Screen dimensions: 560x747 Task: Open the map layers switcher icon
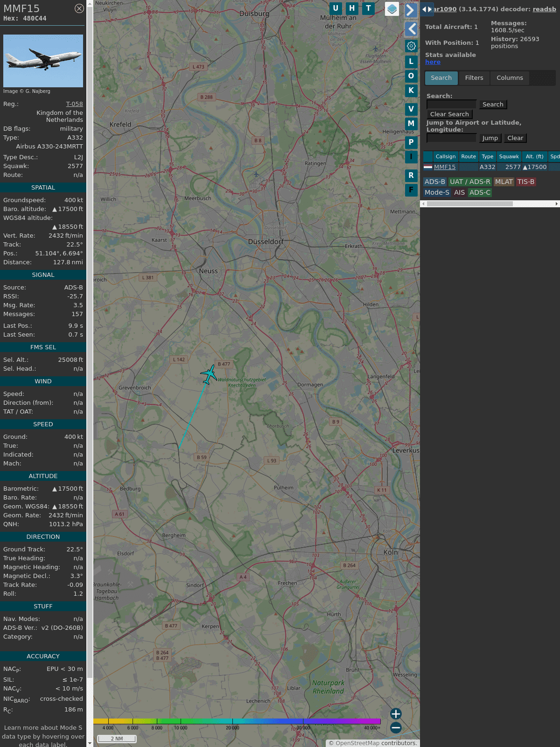[392, 9]
